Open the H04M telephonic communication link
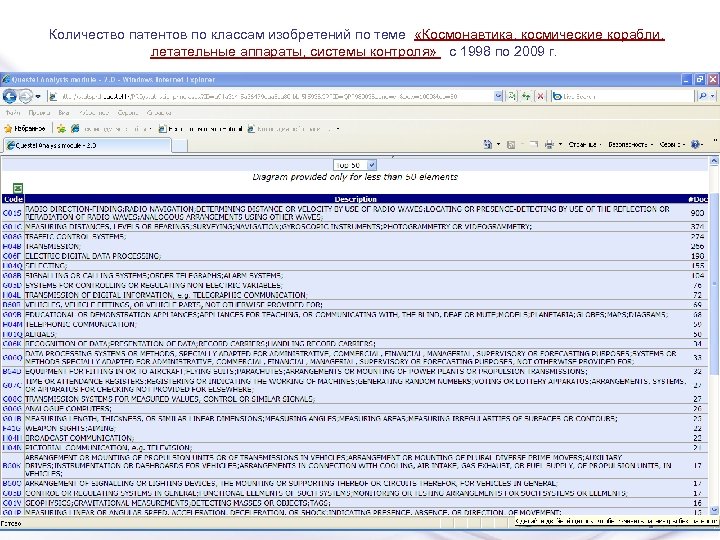The height and width of the screenshot is (540, 720). (x=12, y=324)
